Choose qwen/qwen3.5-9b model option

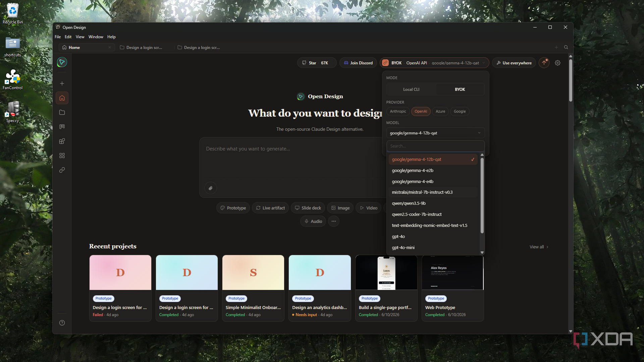[433, 203]
